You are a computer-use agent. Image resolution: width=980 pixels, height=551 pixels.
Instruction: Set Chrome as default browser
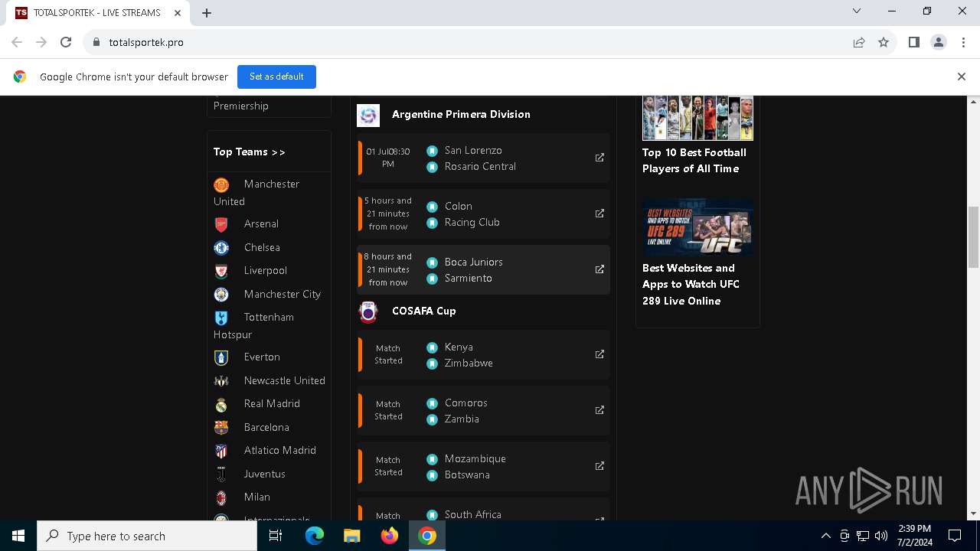coord(276,77)
